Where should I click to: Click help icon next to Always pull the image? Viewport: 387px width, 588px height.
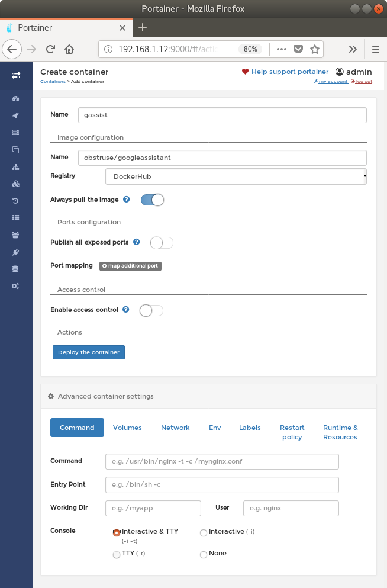pos(127,200)
